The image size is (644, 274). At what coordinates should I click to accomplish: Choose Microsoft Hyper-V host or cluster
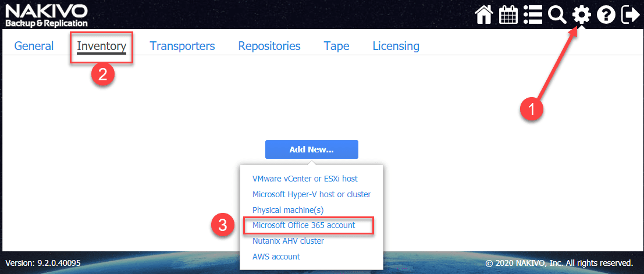[312, 194]
